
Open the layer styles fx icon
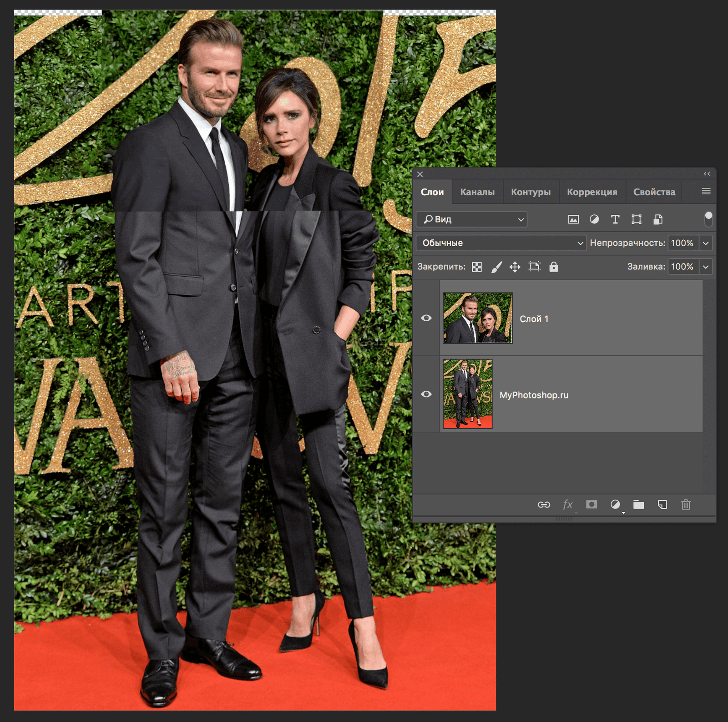pos(567,505)
